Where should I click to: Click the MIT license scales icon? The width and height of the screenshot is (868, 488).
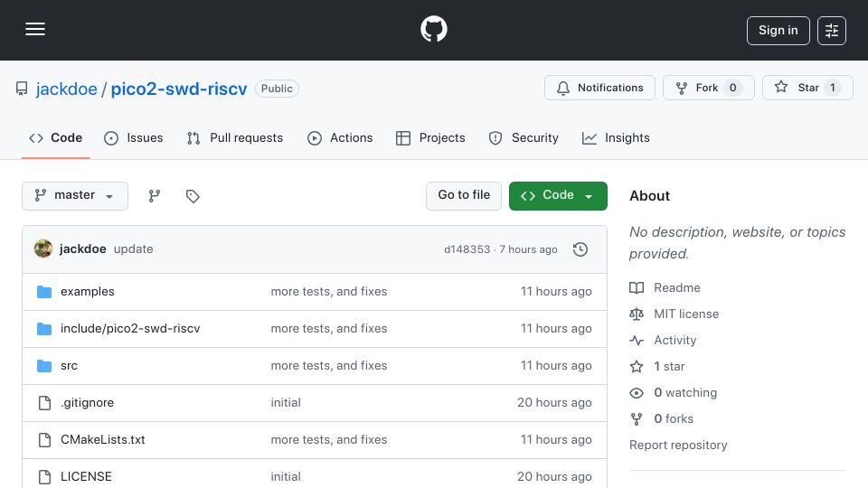pos(637,314)
